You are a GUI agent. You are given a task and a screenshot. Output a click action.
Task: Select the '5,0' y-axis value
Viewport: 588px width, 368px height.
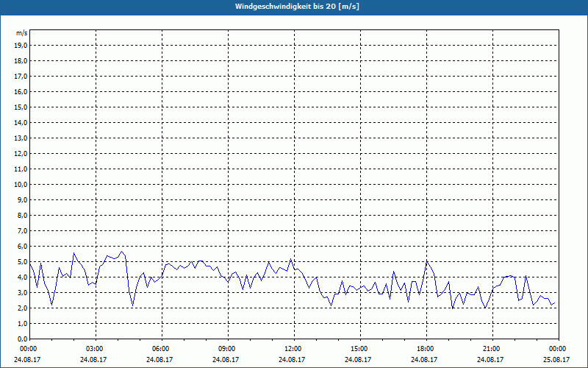click(22, 262)
